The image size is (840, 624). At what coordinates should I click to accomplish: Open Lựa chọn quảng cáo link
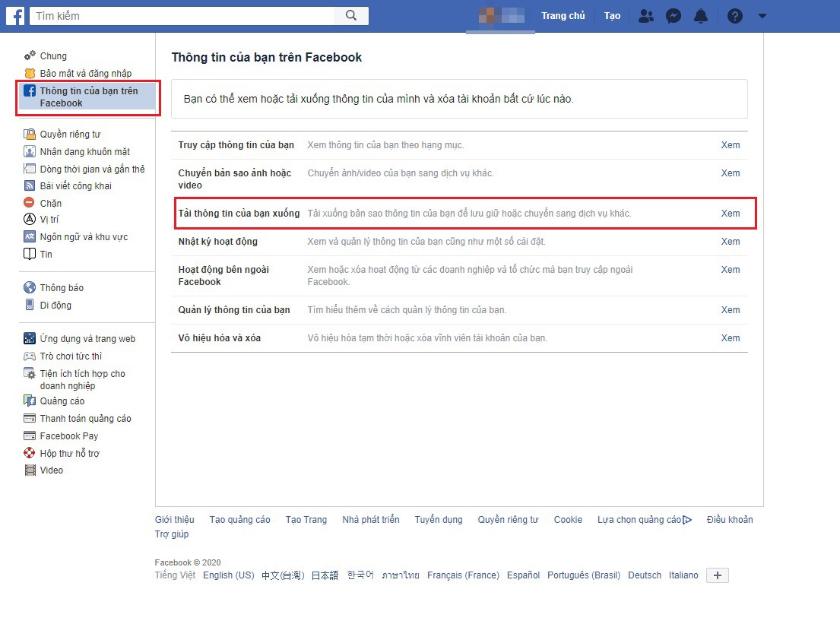click(x=645, y=520)
